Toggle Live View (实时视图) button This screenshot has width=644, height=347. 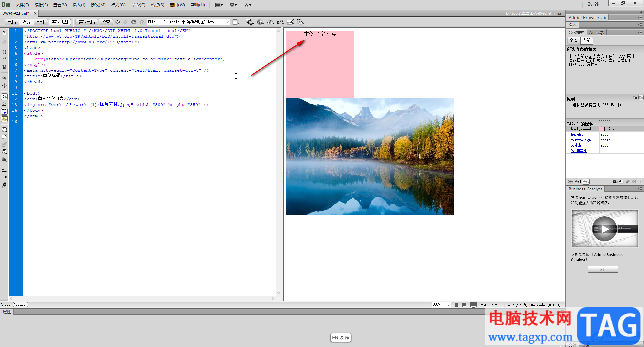click(x=60, y=22)
